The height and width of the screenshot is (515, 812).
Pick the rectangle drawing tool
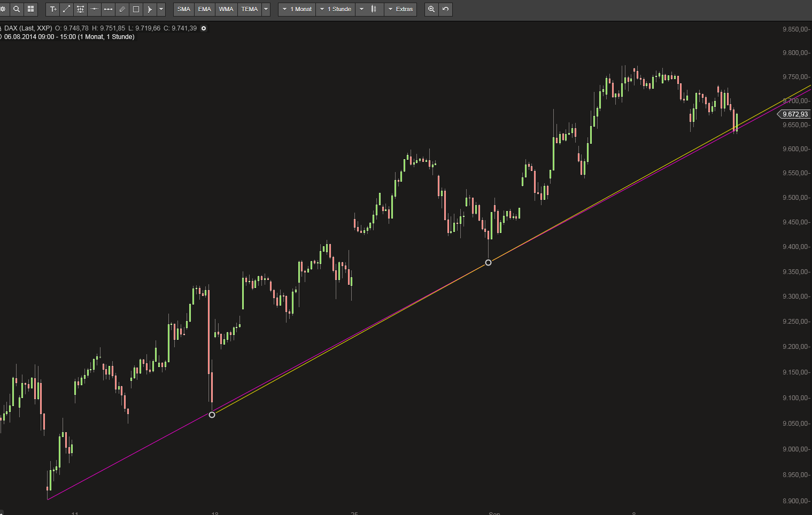[x=135, y=9]
